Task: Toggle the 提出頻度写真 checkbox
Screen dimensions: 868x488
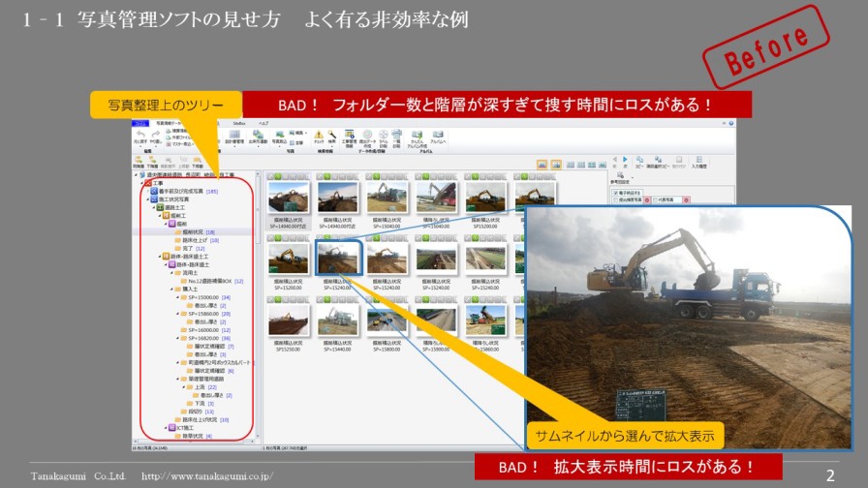Action: click(616, 199)
